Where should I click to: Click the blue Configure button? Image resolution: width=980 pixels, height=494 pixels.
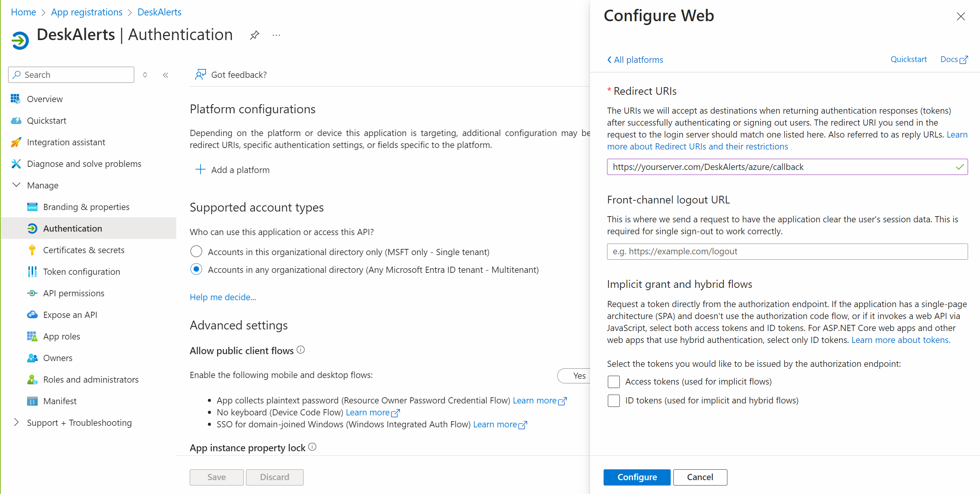636,477
